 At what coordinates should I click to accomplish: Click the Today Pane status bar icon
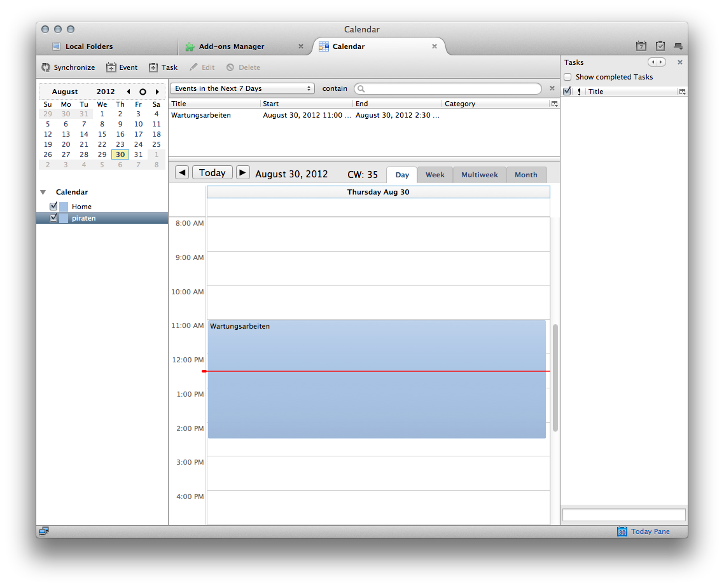click(622, 531)
